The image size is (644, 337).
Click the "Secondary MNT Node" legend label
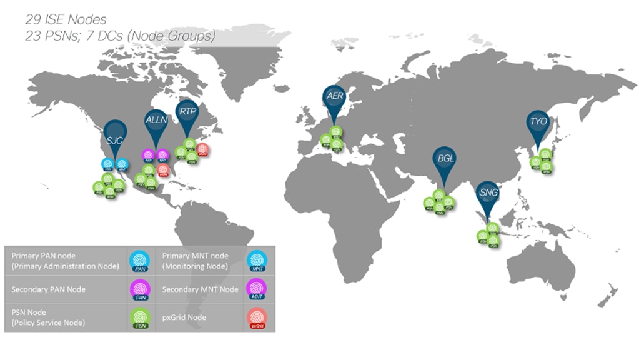coord(200,289)
